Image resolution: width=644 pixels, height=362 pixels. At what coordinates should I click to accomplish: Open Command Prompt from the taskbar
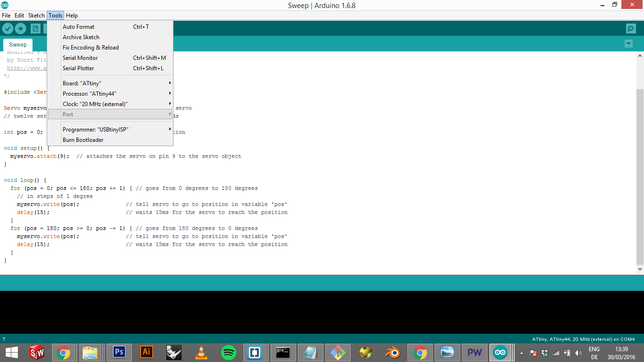(x=283, y=352)
